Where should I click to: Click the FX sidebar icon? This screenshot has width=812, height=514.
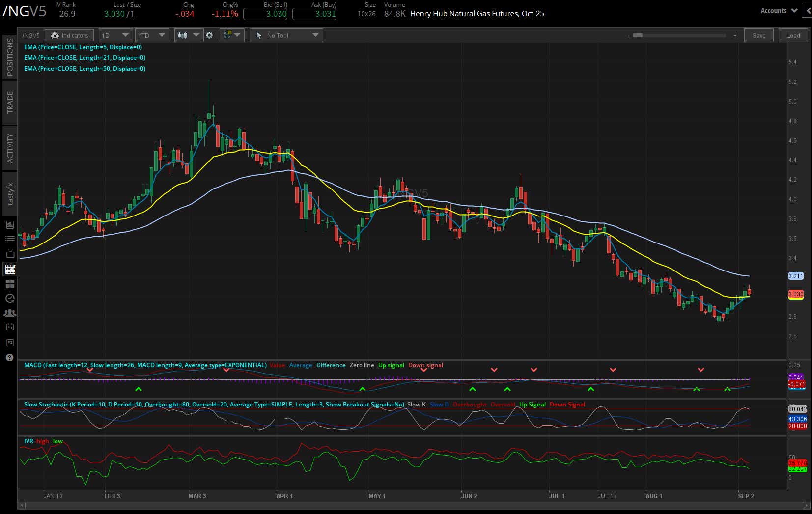9,342
